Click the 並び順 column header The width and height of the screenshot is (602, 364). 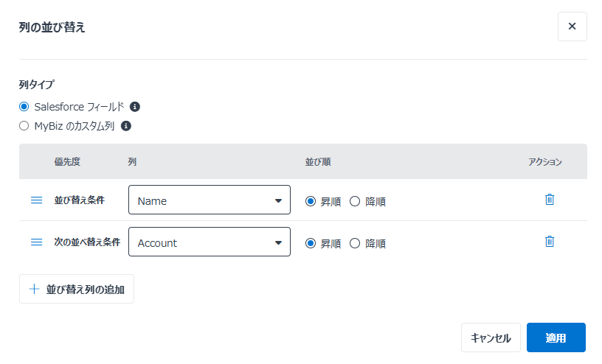pyautogui.click(x=318, y=161)
